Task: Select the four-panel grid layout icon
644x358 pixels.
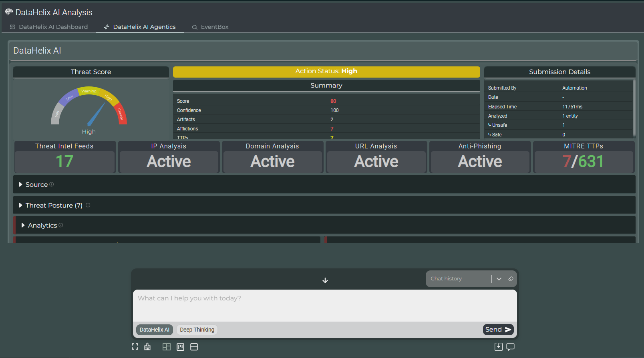Action: click(x=167, y=347)
